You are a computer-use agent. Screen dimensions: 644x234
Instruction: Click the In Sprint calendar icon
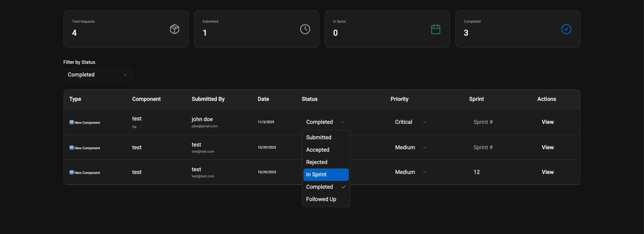[x=436, y=29]
